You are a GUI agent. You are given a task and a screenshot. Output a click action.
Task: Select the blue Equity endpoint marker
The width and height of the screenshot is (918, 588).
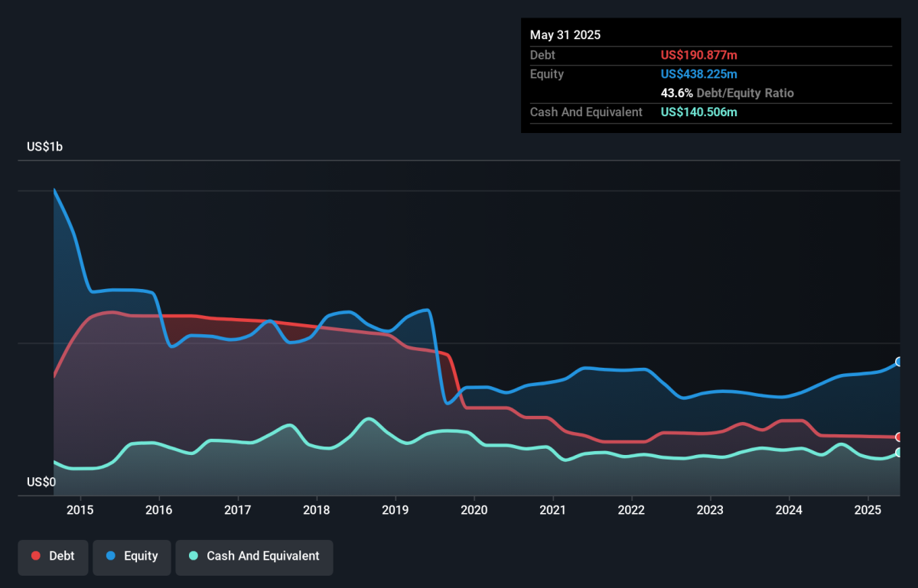tap(900, 362)
